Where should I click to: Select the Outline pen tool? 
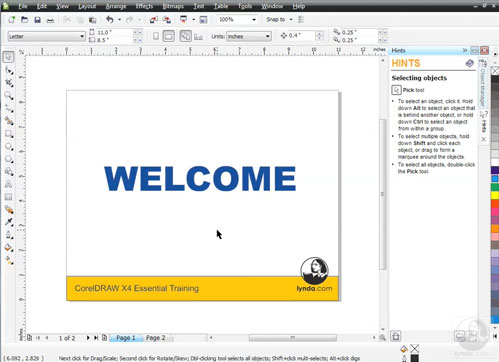click(9, 235)
